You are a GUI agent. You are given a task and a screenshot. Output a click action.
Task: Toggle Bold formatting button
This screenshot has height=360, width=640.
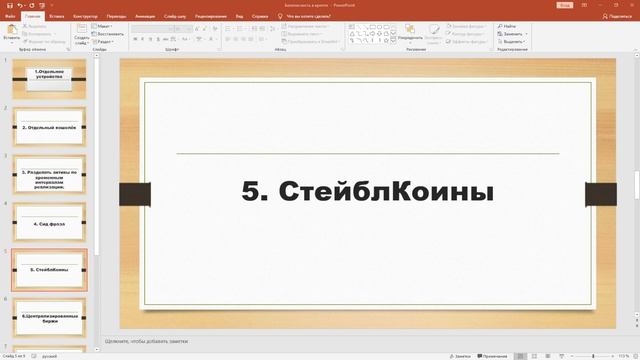[x=135, y=39]
